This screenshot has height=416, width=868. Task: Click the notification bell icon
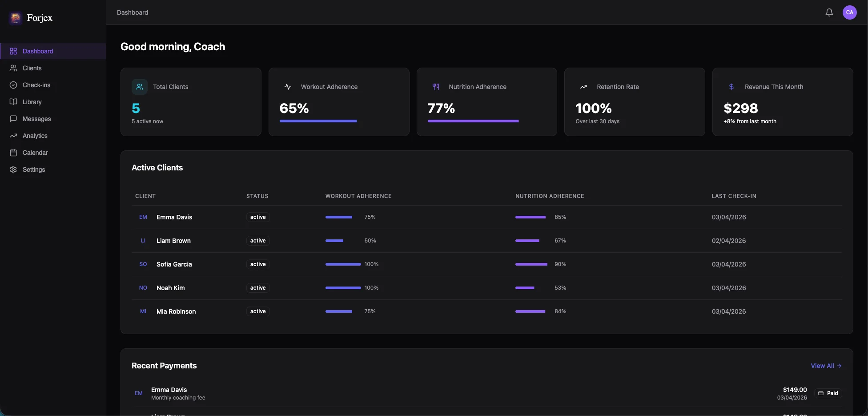[x=829, y=12]
